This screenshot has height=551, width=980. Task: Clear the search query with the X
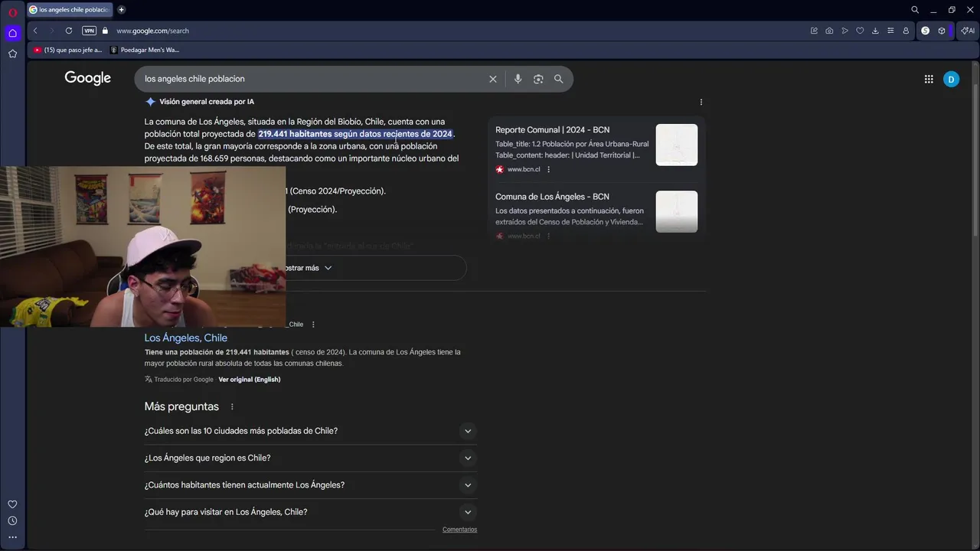click(493, 79)
